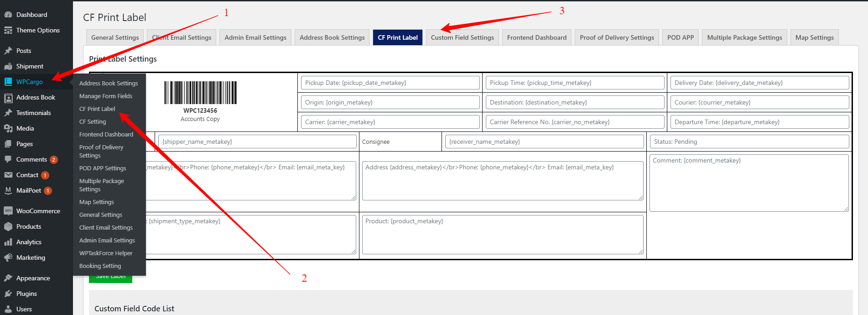Screen dimensions: 868x315
Task: Open Address Book Settings in WPCargo submenu
Action: 109,83
